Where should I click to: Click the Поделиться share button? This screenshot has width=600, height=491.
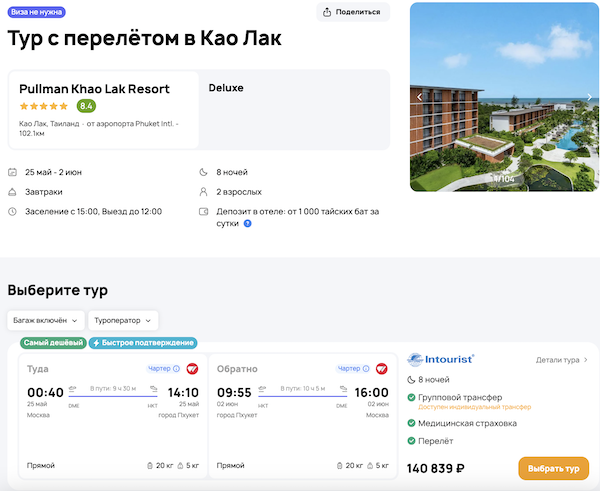(x=352, y=12)
